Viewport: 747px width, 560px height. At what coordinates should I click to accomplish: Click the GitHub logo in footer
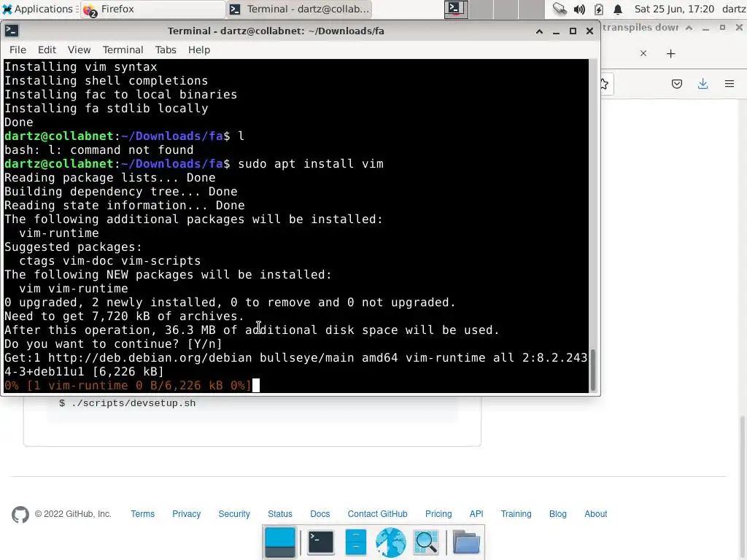20,514
